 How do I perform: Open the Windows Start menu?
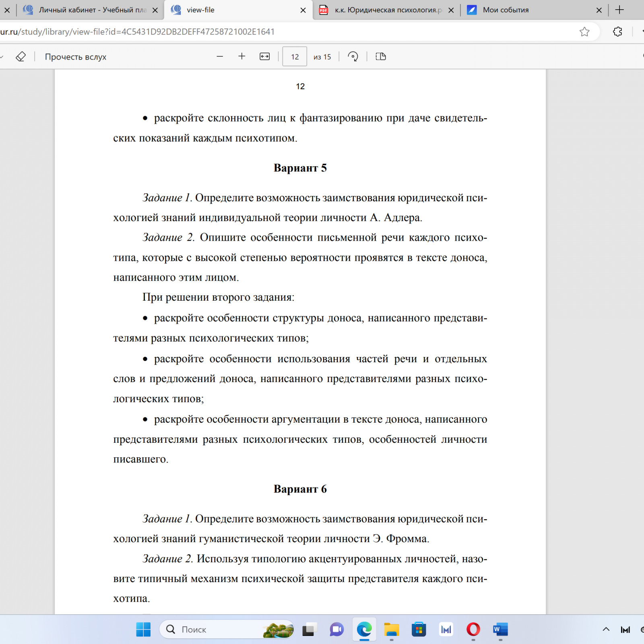pos(143,630)
